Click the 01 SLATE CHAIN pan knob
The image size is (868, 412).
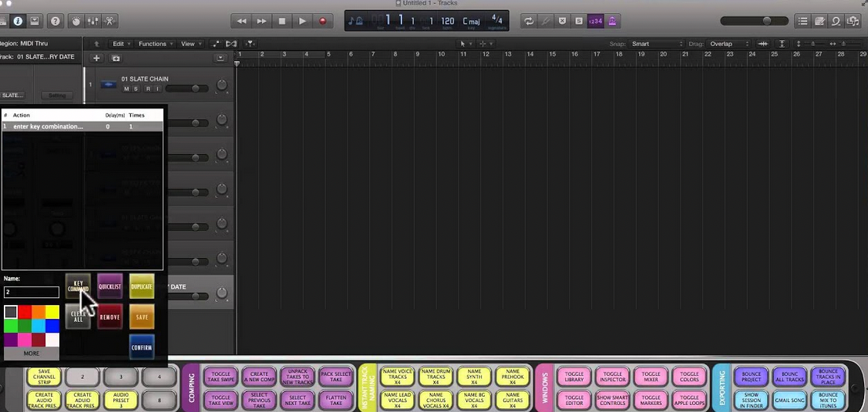(x=221, y=85)
